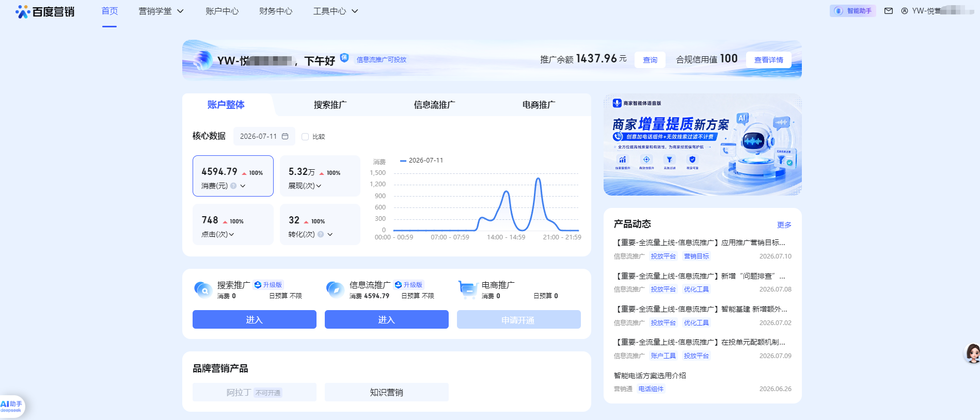Image resolution: width=980 pixels, height=420 pixels.
Task: Click 账户工具 tag
Action: (x=663, y=356)
